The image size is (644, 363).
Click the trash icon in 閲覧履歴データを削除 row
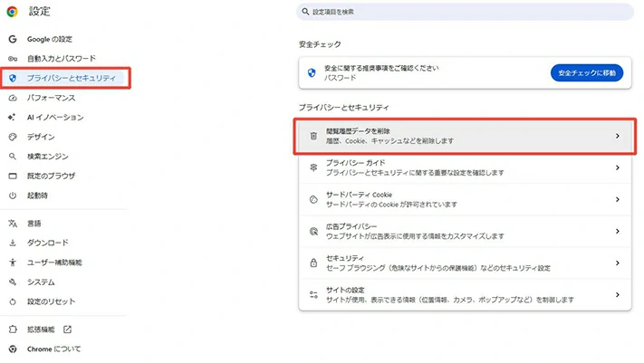point(313,136)
